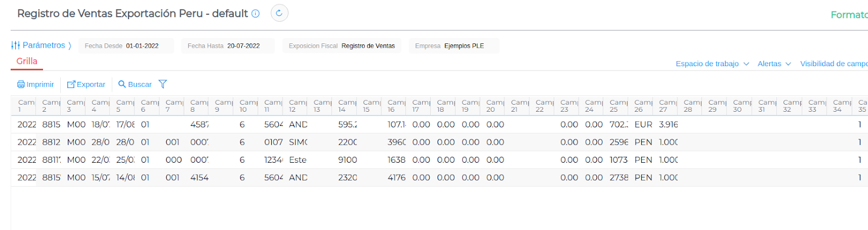Image resolution: width=868 pixels, height=230 pixels.
Task: Click the Formato link at top right
Action: [x=848, y=15]
